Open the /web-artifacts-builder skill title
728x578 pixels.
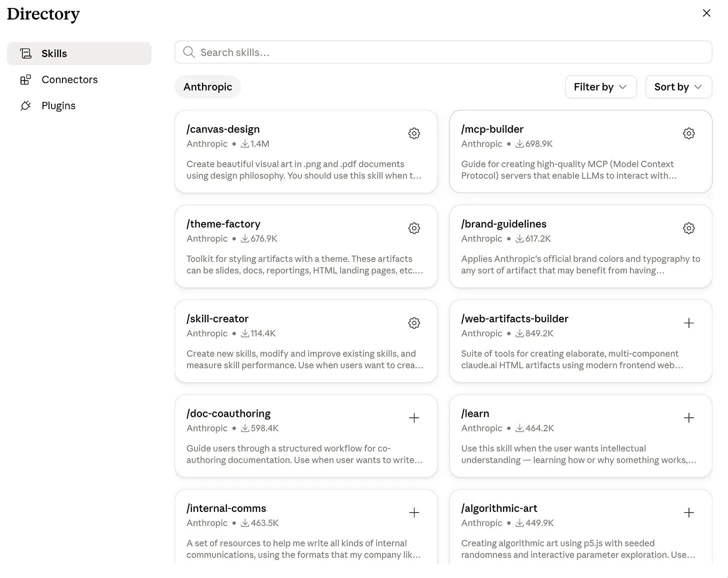click(514, 319)
